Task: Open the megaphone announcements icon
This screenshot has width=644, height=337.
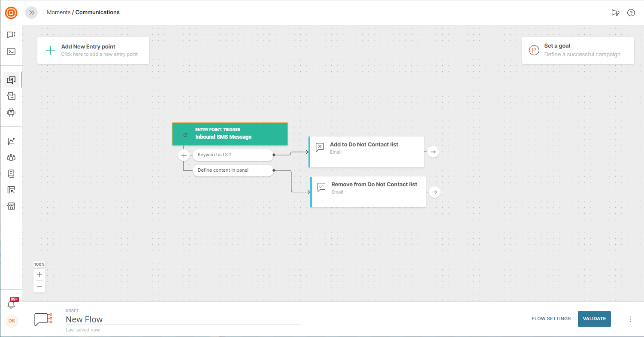Action: tap(615, 13)
